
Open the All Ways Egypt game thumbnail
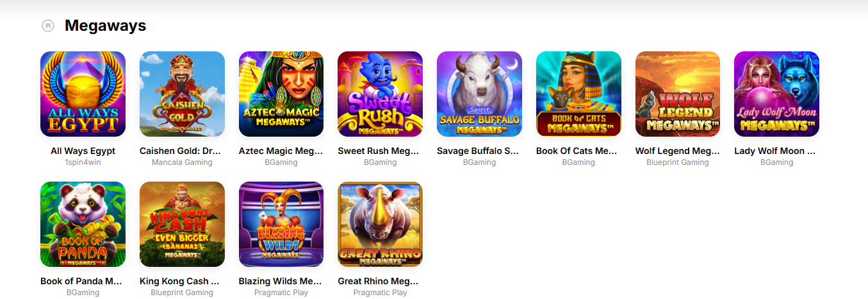click(83, 94)
